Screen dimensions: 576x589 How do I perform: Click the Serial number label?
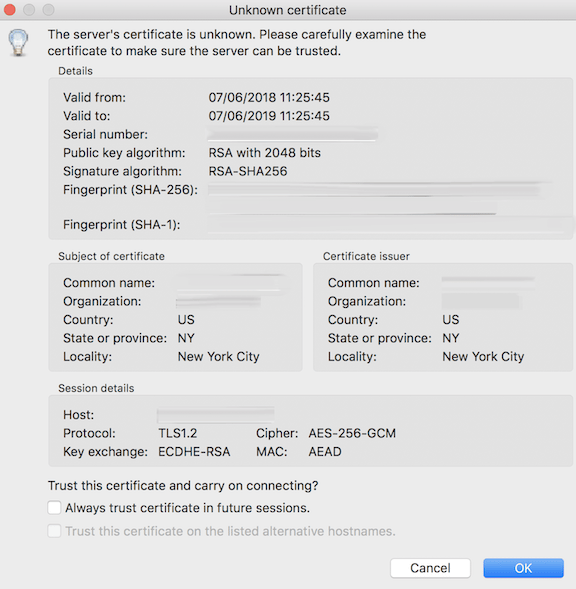pyautogui.click(x=106, y=134)
